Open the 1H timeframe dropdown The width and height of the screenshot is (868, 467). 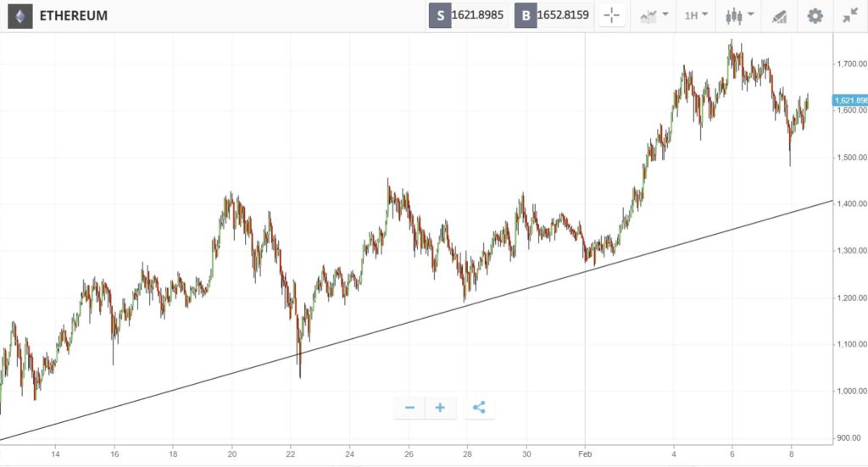point(696,15)
